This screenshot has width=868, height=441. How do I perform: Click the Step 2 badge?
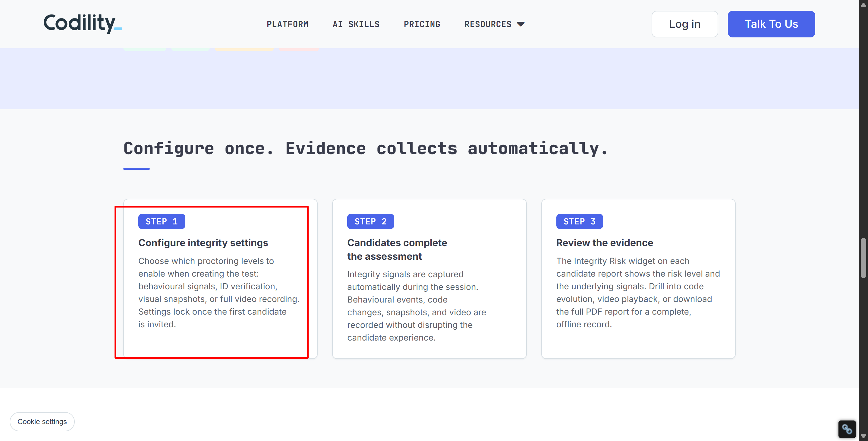(370, 221)
